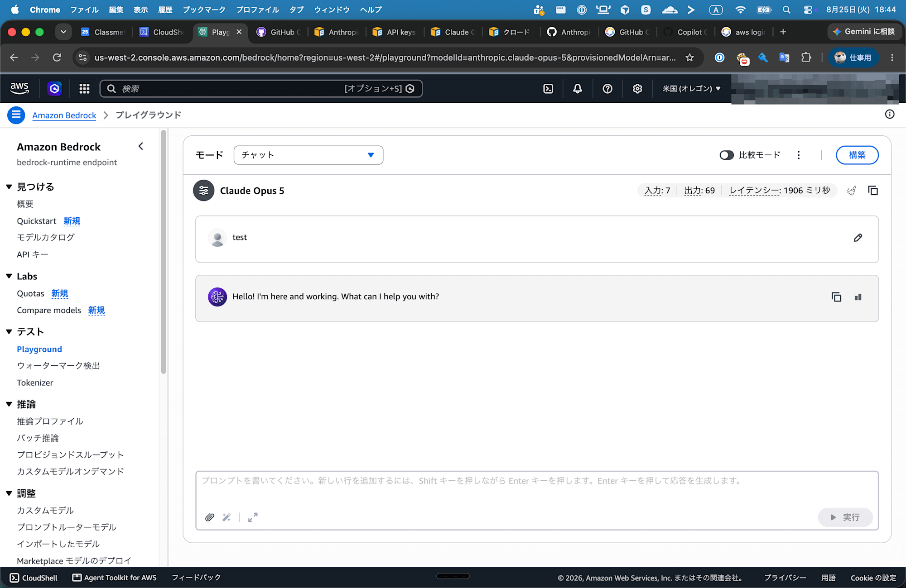Click the フィードバック footer link
906x588 pixels.
196,578
